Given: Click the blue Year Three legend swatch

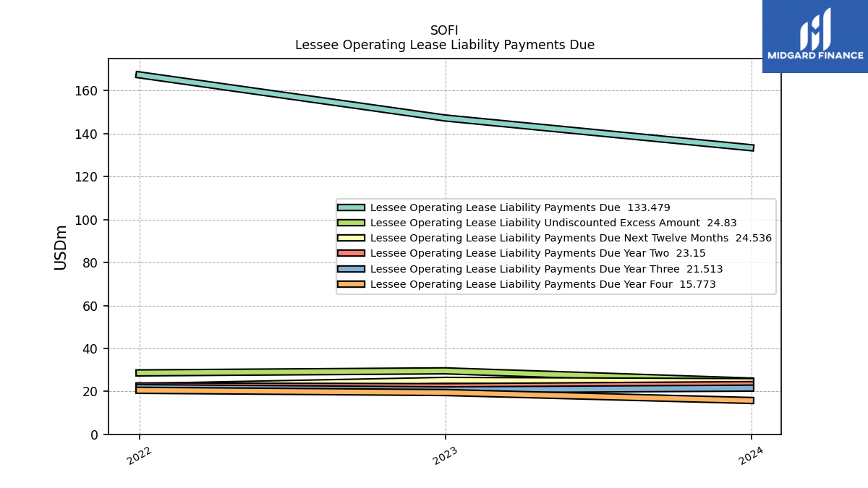Looking at the screenshot, I should pos(351,269).
